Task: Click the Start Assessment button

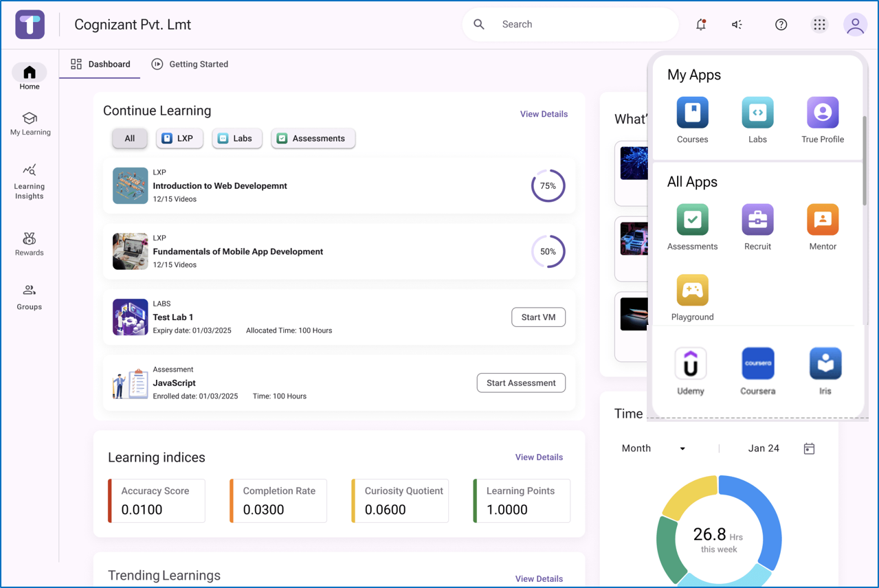Action: tap(521, 383)
